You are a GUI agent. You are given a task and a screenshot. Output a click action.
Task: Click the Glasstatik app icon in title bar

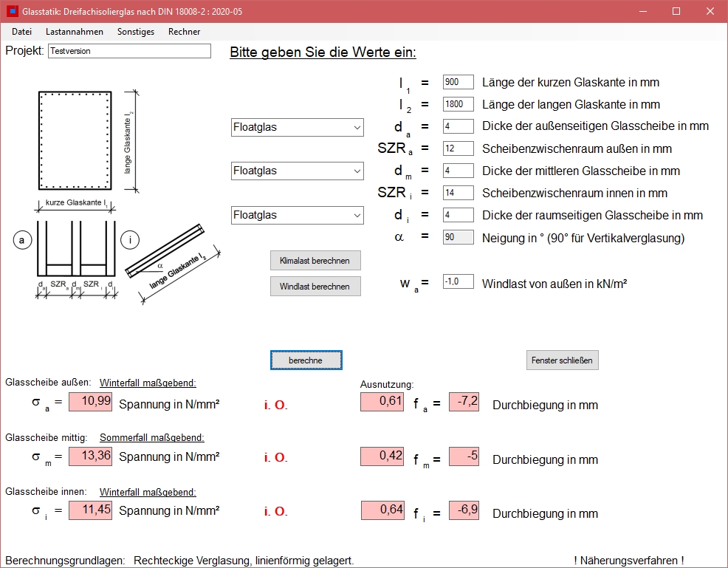pyautogui.click(x=12, y=11)
